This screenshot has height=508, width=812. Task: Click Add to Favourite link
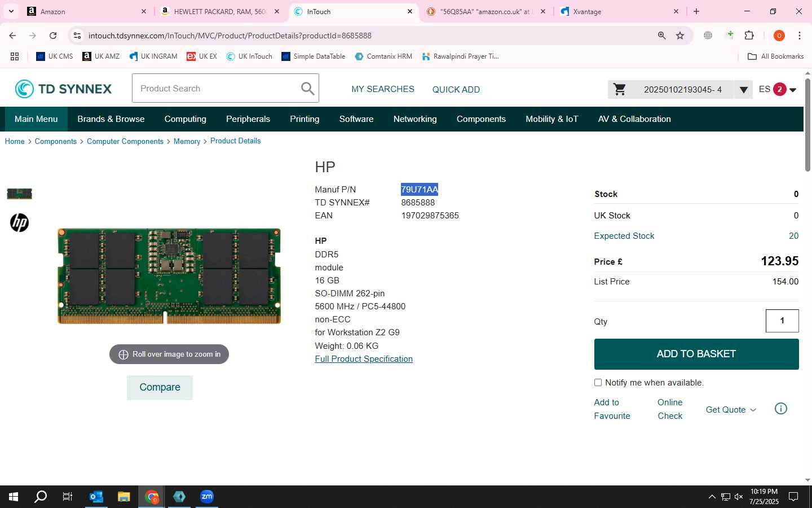[x=612, y=409]
